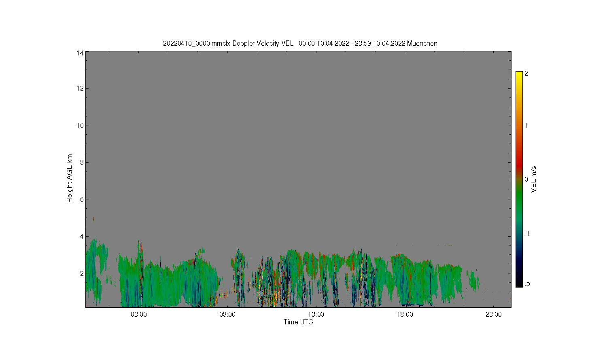The image size is (607, 364).
Task: Click the height tick label '14'
Action: [80, 53]
